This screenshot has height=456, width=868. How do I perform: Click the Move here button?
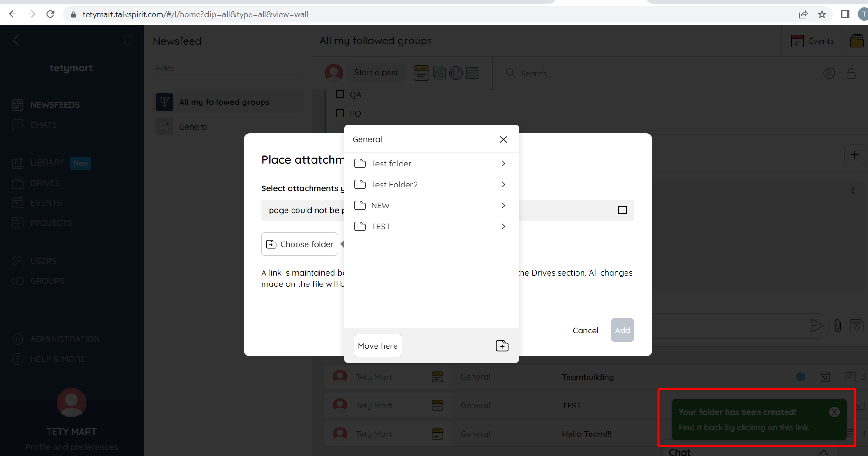click(x=378, y=345)
